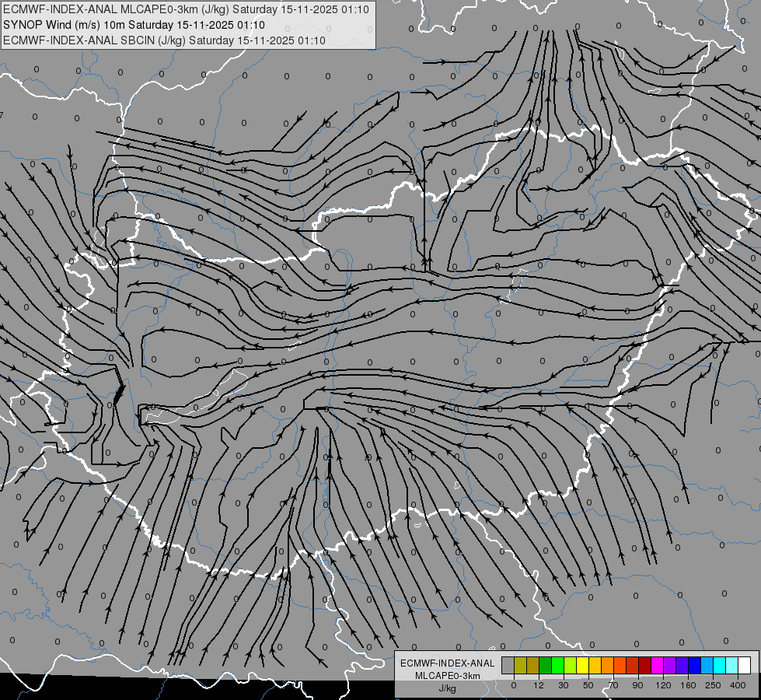The width and height of the screenshot is (761, 700).
Task: Click the J/kg unit under legend
Action: click(448, 688)
